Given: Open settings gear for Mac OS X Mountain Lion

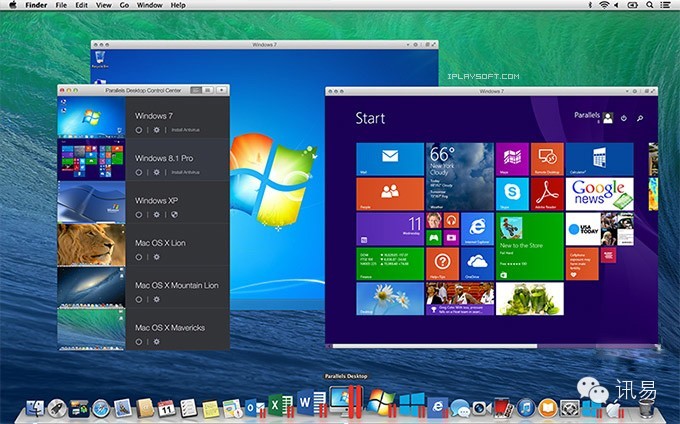Looking at the screenshot, I should [x=157, y=299].
